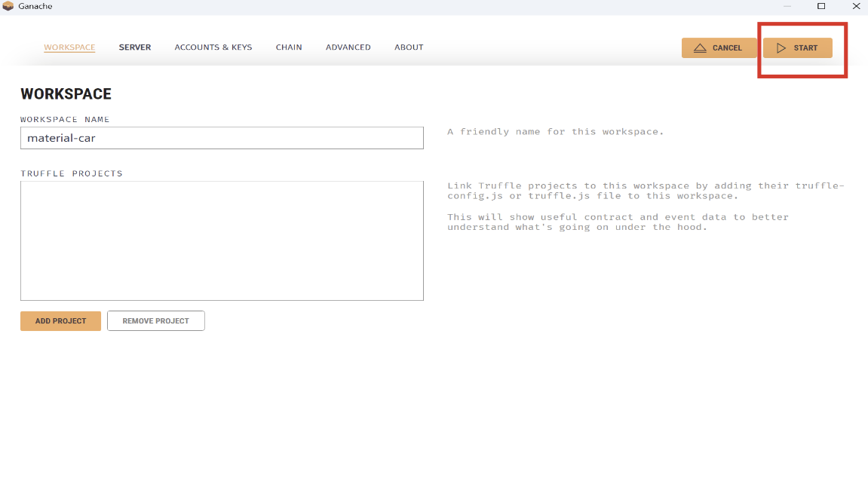Image resolution: width=868 pixels, height=487 pixels.
Task: Click the Start label text
Action: coord(805,48)
